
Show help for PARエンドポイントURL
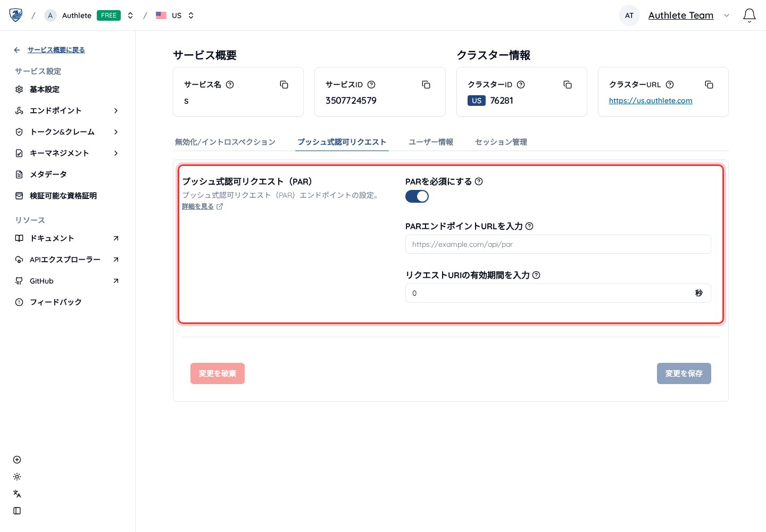click(x=529, y=226)
